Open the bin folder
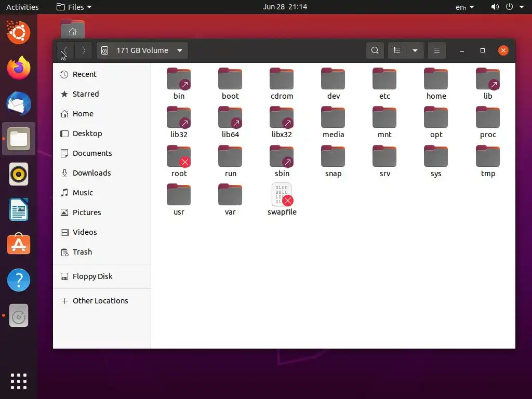 pyautogui.click(x=179, y=84)
